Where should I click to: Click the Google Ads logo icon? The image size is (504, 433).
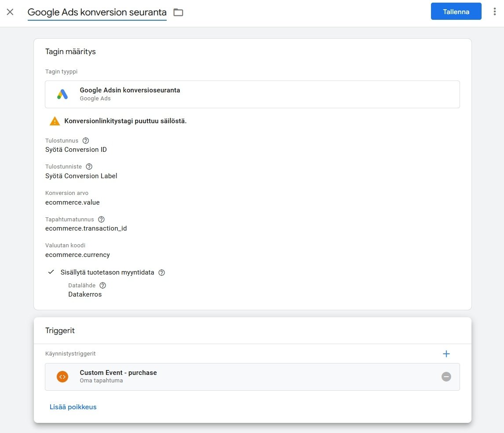pyautogui.click(x=62, y=94)
